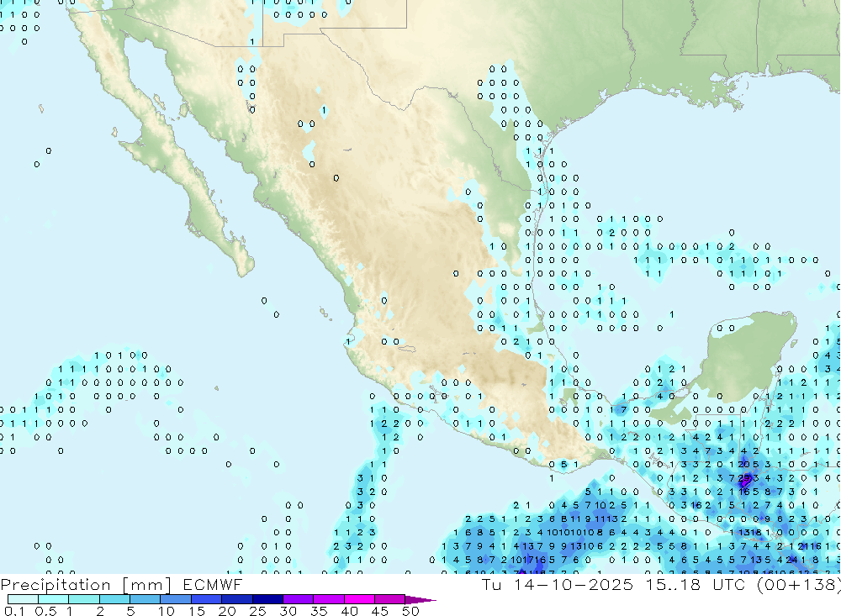Click the '29' peak value on purple cell
Viewport: 841px width, 616px height.
coord(744,477)
